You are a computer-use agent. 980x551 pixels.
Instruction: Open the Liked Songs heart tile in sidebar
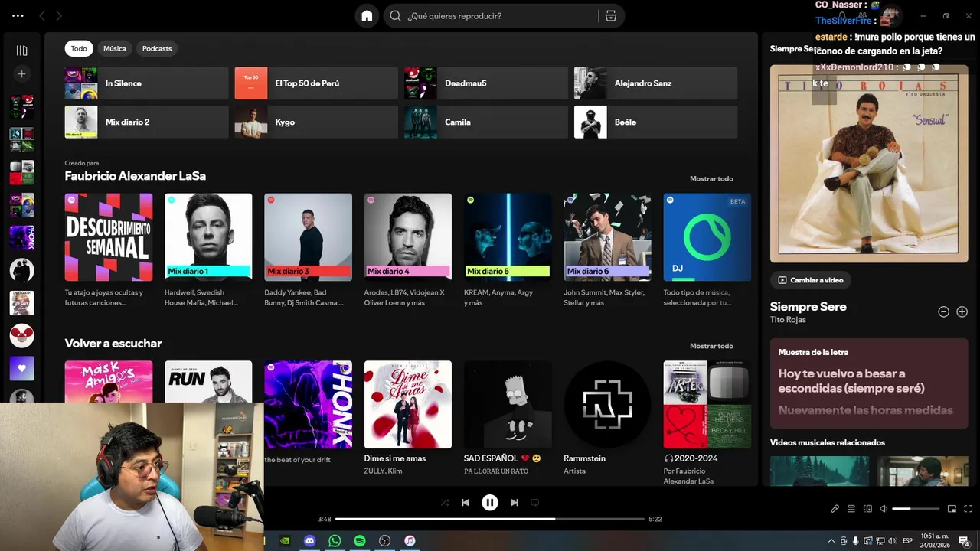click(21, 368)
